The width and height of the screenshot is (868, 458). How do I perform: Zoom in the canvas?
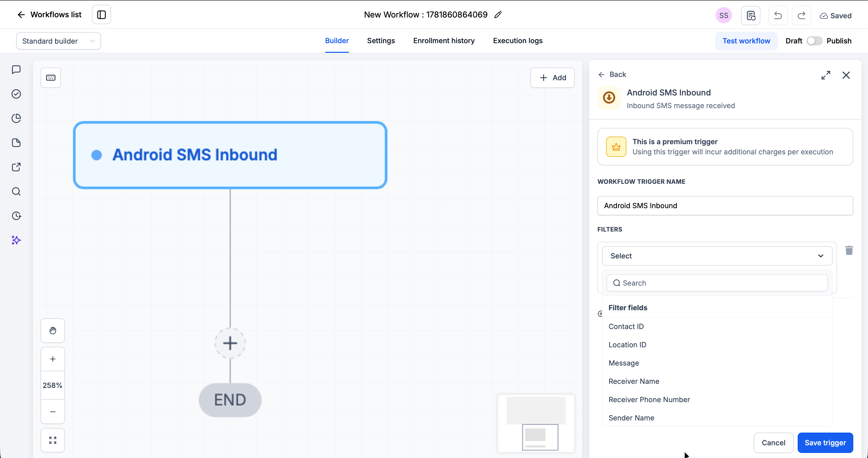pos(53,359)
